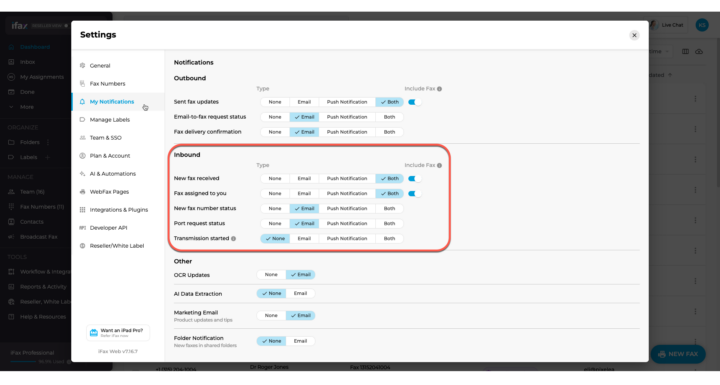
Task: Click the Developer API icon
Action: pos(83,227)
